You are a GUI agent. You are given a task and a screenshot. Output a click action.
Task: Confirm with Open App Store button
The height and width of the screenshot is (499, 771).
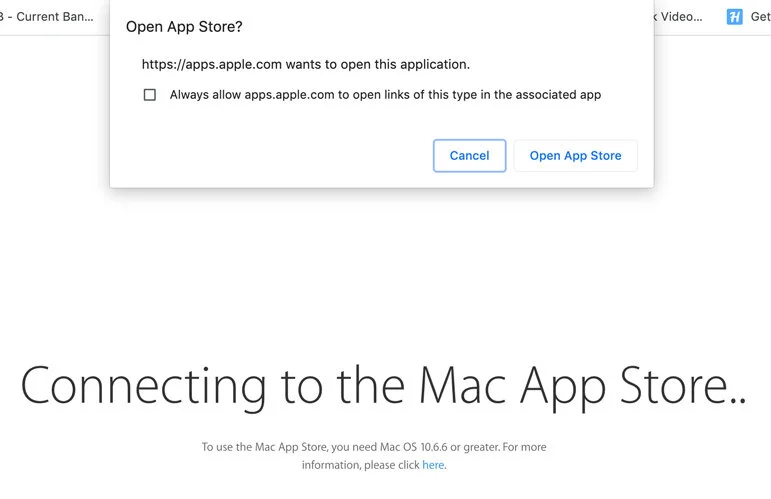[x=575, y=156]
